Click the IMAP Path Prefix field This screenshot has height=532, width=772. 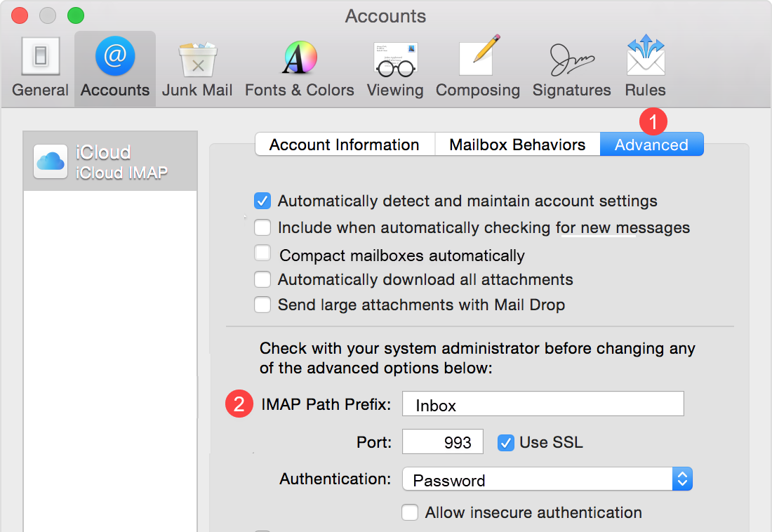tap(542, 404)
